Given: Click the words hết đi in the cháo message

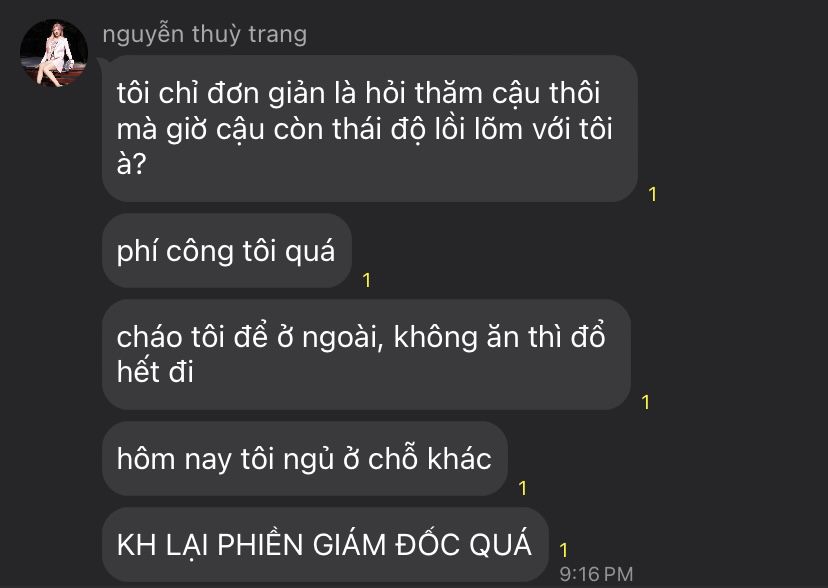Looking at the screenshot, I should point(155,372).
